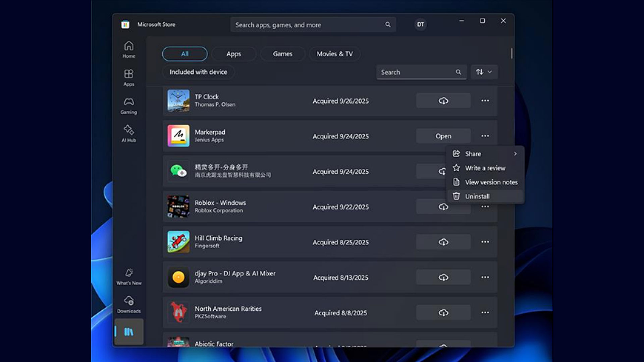
Task: Open the Home section in sidebar
Action: tap(129, 49)
